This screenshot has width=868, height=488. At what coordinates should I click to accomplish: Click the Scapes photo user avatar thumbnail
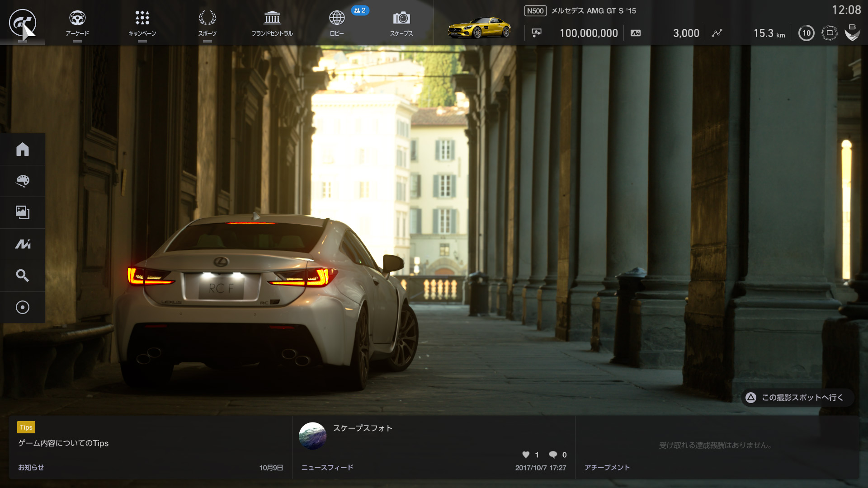pyautogui.click(x=312, y=436)
